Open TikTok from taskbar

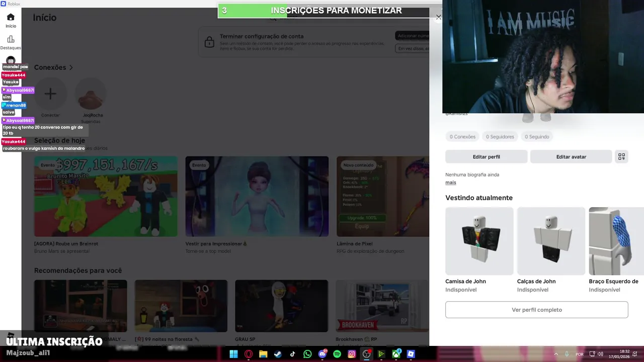[x=293, y=354]
